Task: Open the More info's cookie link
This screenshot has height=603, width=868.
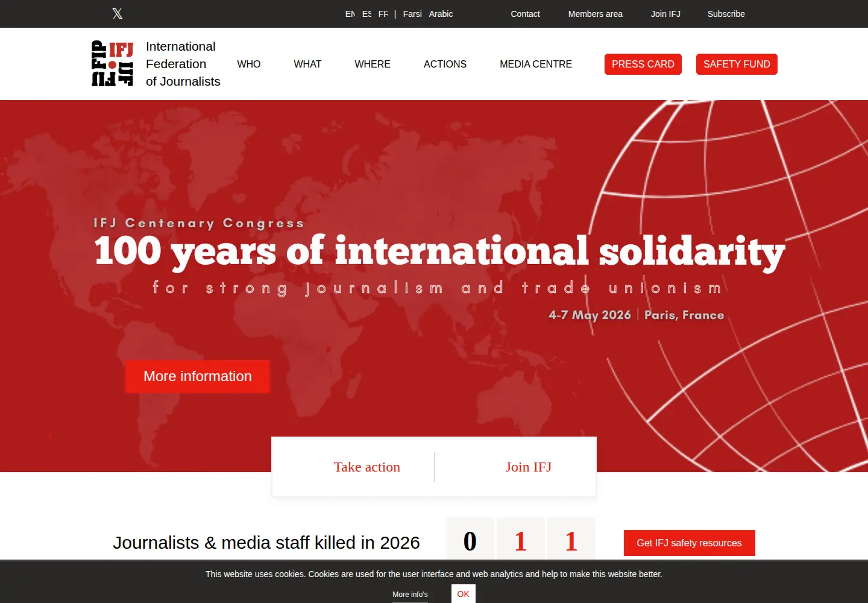Action: (x=410, y=595)
